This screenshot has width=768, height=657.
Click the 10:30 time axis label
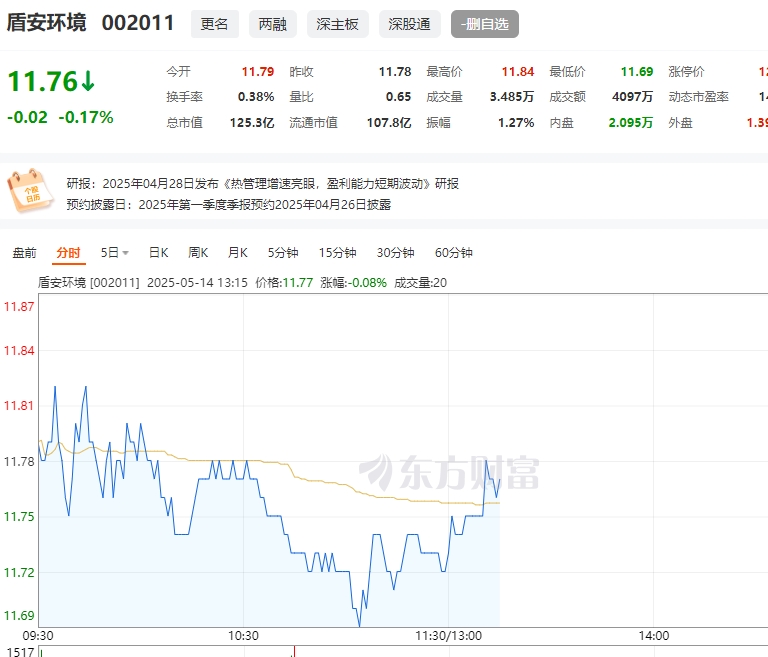coord(243,636)
